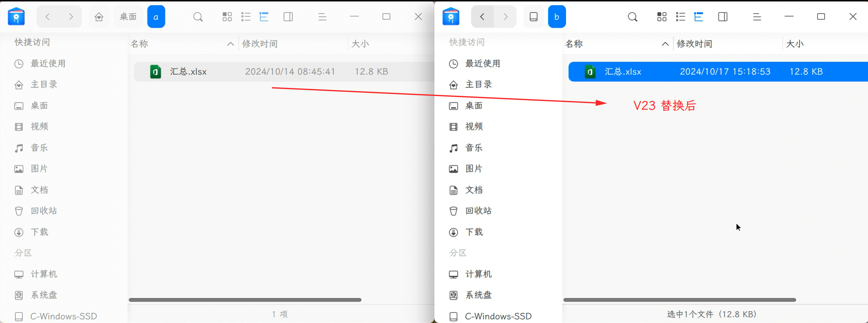Screen dimensions: 868x323
Task: Switch right window to tree view
Action: click(x=699, y=17)
